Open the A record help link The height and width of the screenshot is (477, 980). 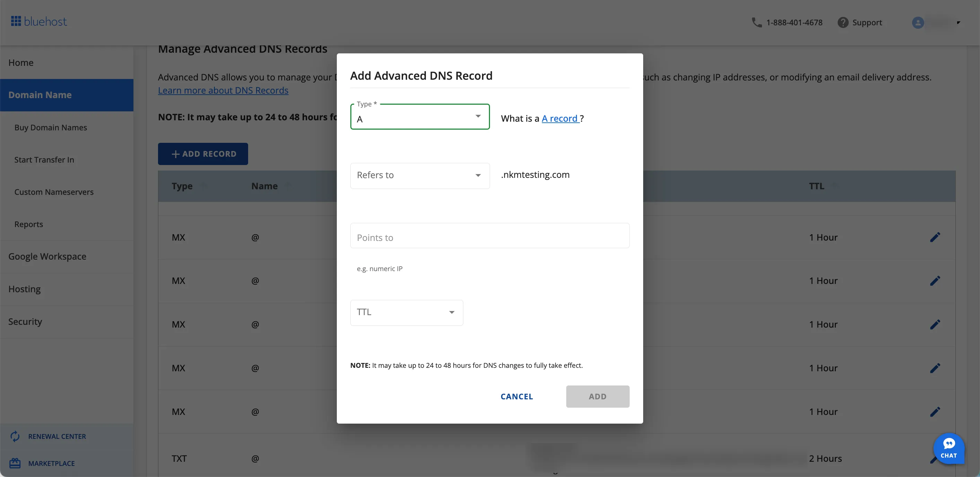(560, 119)
